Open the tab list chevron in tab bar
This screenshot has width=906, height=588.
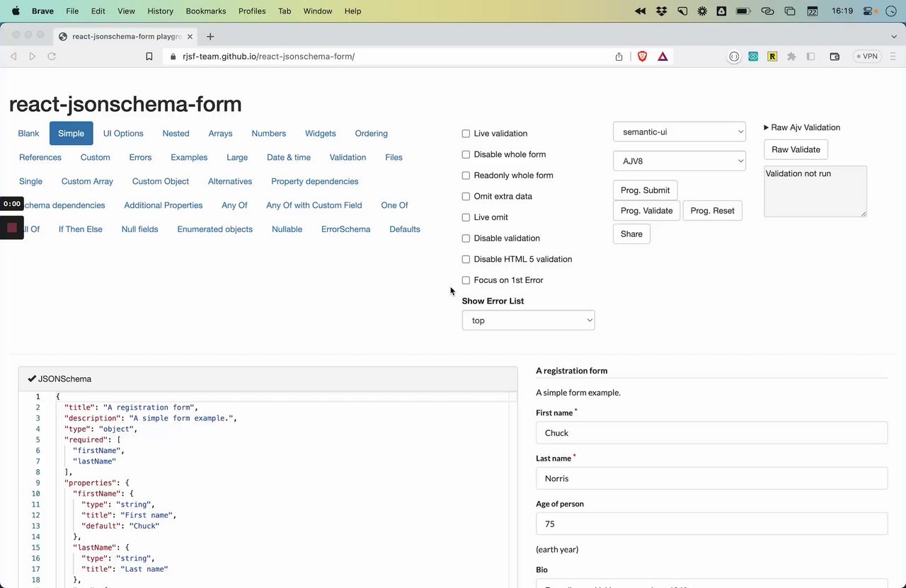pyautogui.click(x=894, y=36)
